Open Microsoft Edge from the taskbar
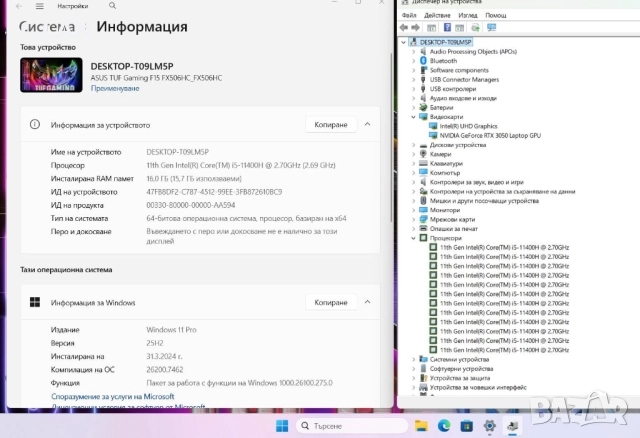Screen dimensions: 640x438 443,426
